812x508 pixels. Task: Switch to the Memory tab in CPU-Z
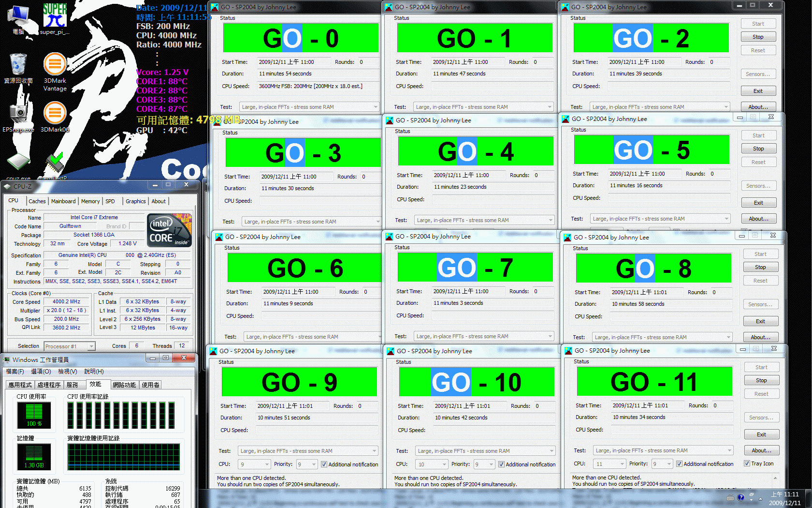90,201
